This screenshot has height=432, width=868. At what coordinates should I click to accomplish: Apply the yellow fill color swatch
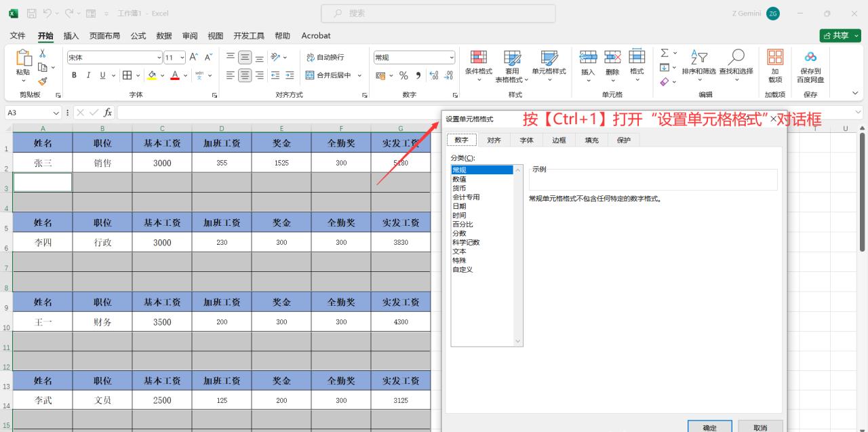pos(152,75)
